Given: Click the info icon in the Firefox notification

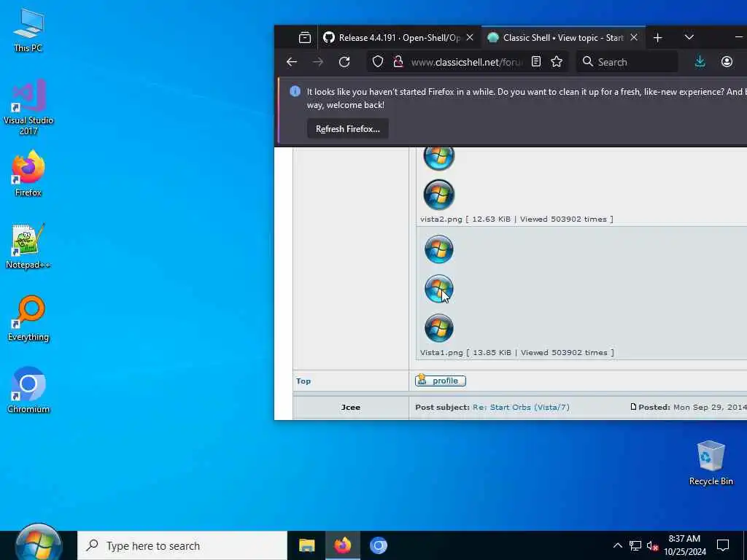Looking at the screenshot, I should pyautogui.click(x=295, y=91).
